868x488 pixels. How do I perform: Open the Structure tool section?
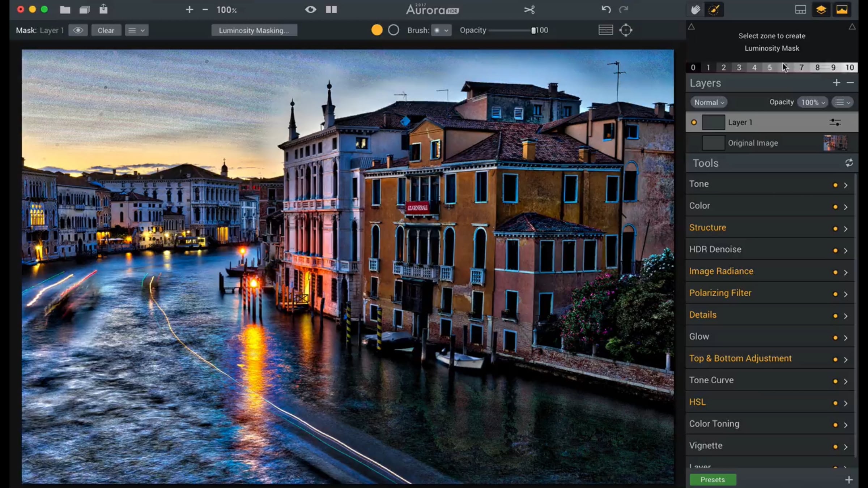coord(708,228)
